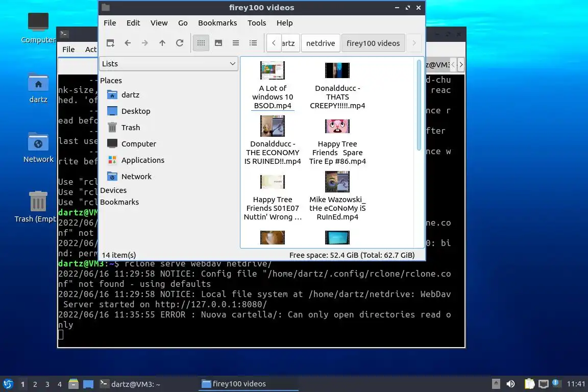The width and height of the screenshot is (588, 392).
Task: Open the File menu in file manager
Action: tap(110, 23)
